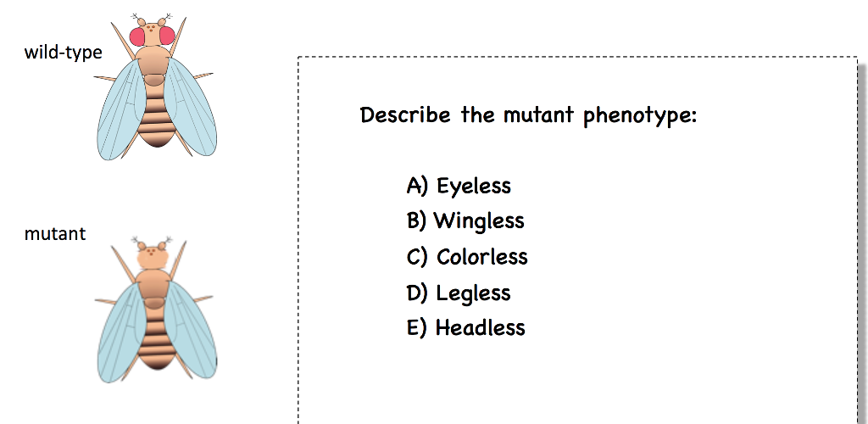Select the D) Legless choice
The width and height of the screenshot is (868, 424).
pyautogui.click(x=459, y=293)
